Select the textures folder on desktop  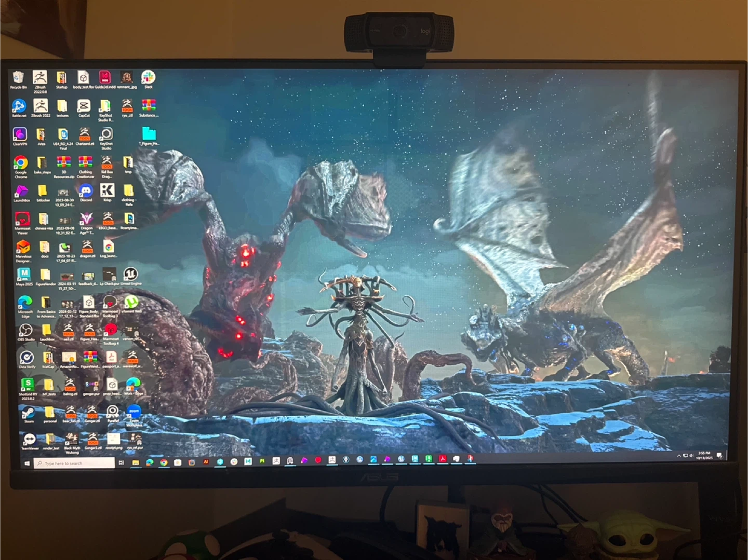[x=62, y=106]
